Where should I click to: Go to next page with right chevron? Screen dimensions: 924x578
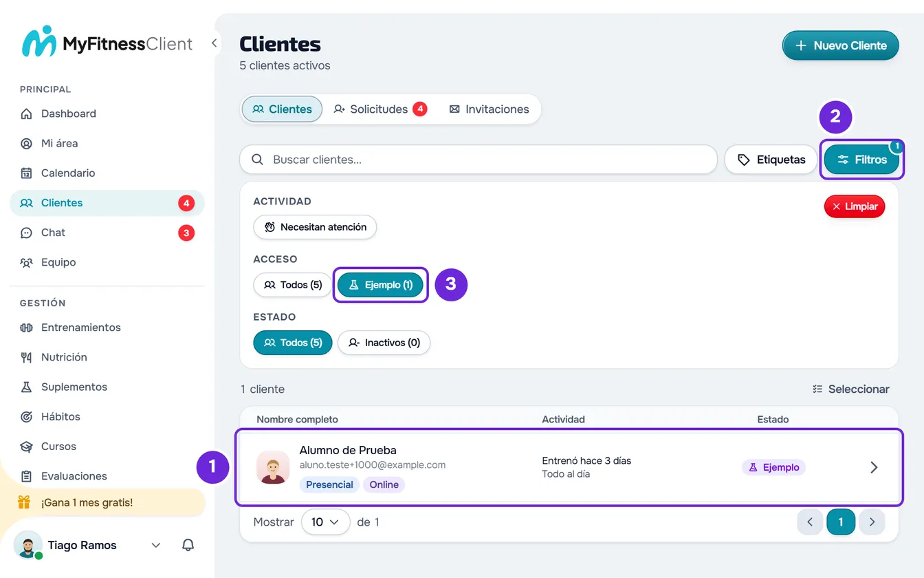click(872, 522)
